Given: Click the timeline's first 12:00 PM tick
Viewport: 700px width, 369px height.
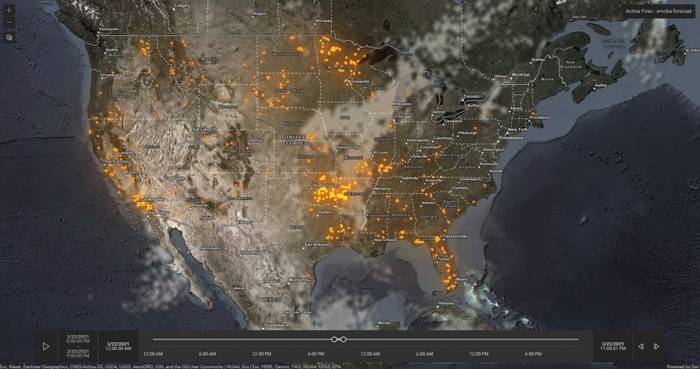Looking at the screenshot, I should pos(262,354).
